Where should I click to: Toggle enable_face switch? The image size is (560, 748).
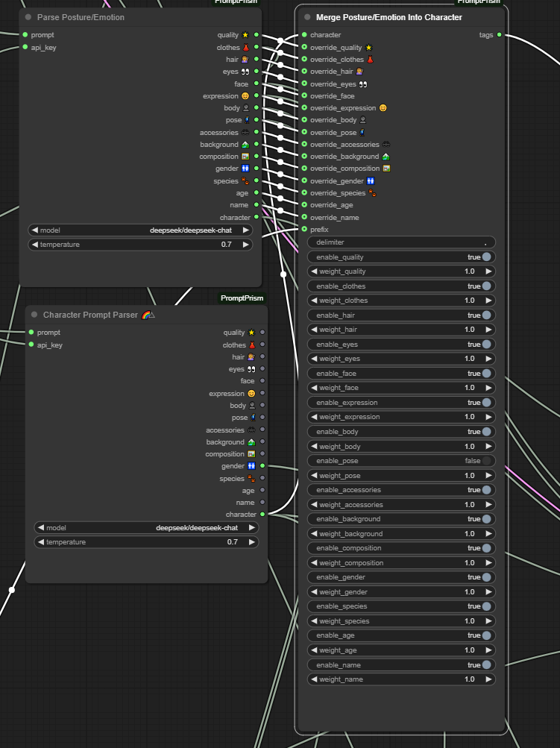click(486, 374)
